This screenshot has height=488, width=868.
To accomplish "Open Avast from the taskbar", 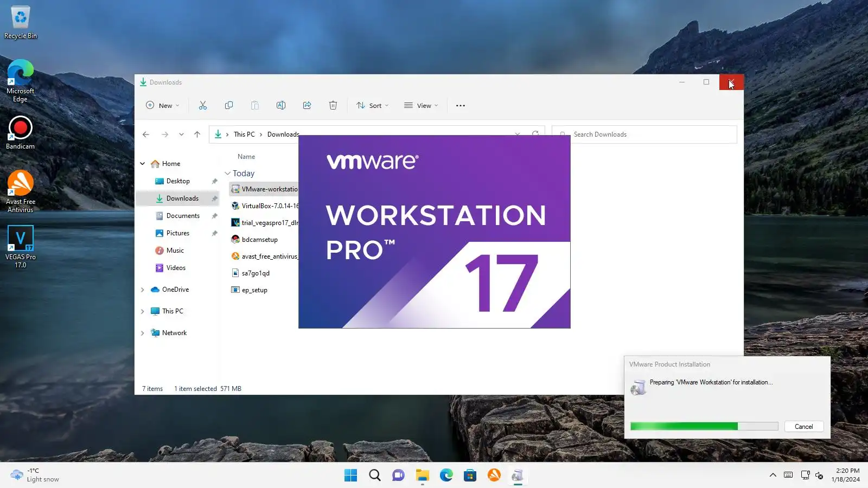I will click(x=494, y=476).
